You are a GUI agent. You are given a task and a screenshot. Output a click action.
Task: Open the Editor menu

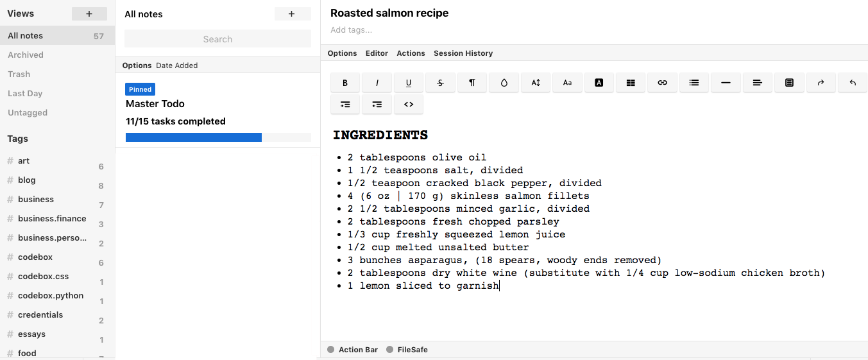(x=377, y=53)
